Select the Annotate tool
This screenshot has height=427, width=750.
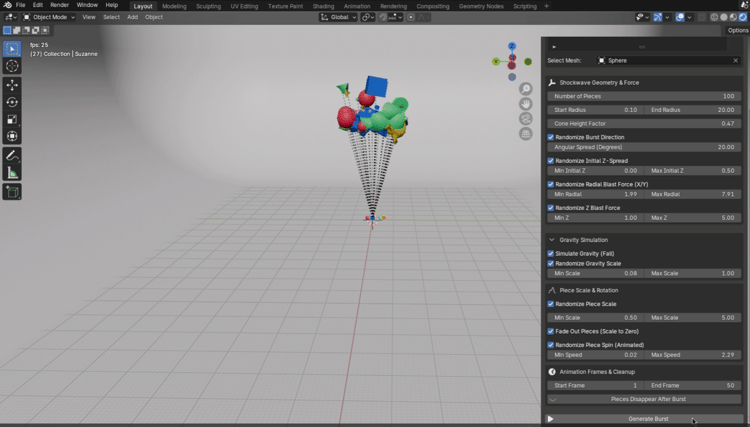pyautogui.click(x=12, y=155)
